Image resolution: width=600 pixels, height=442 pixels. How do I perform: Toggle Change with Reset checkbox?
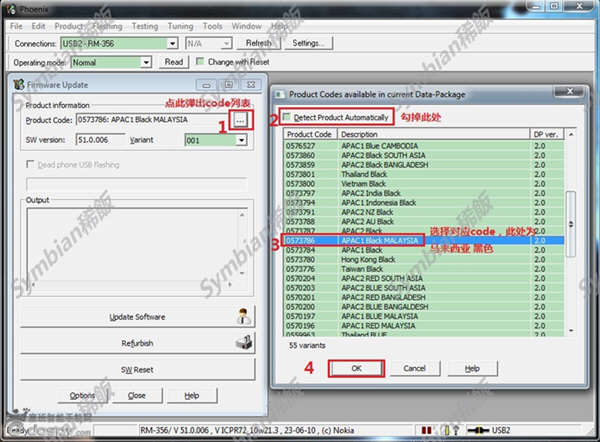coord(200,61)
